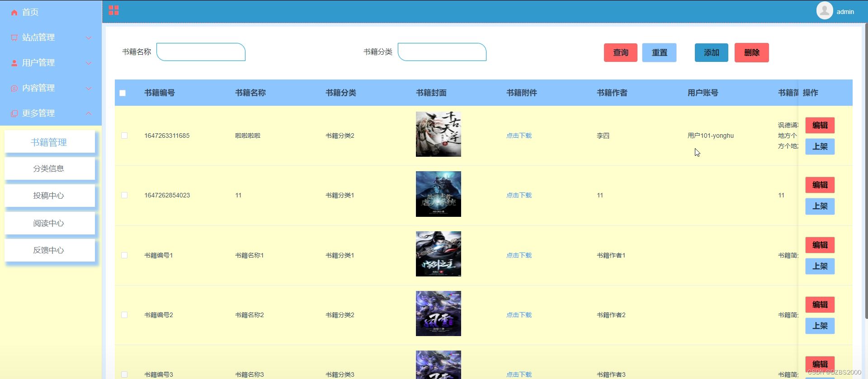Click 上架 for the 啦啦啦啦 row
The height and width of the screenshot is (379, 868).
point(820,146)
